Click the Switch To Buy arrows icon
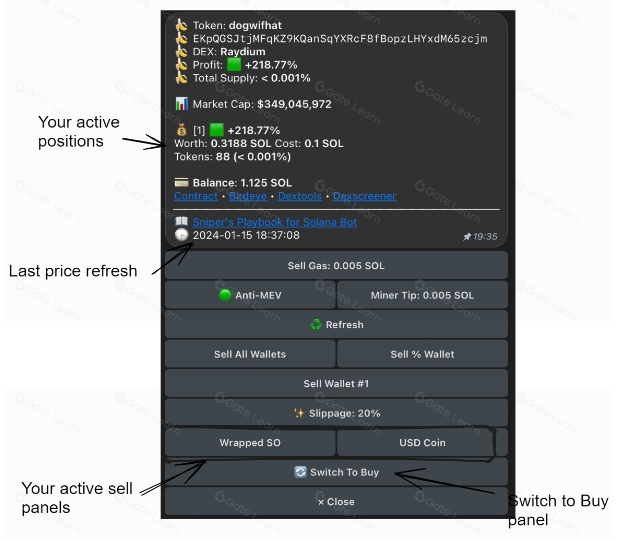 (300, 472)
